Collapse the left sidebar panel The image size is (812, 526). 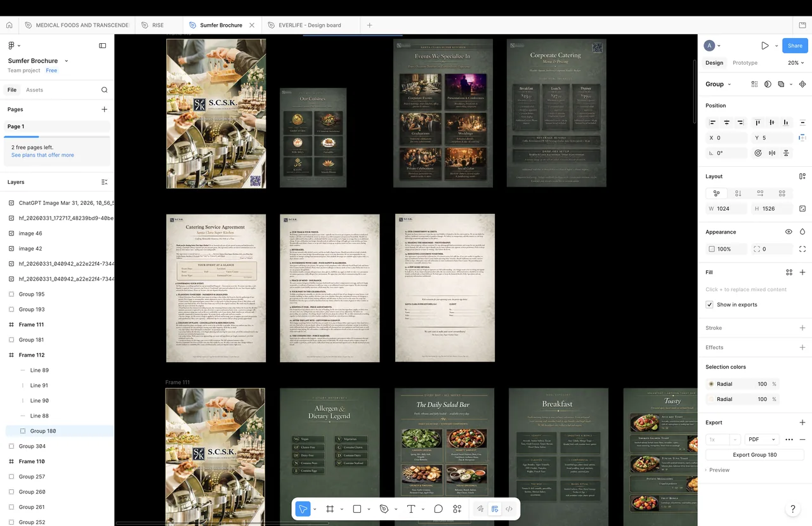tap(103, 46)
